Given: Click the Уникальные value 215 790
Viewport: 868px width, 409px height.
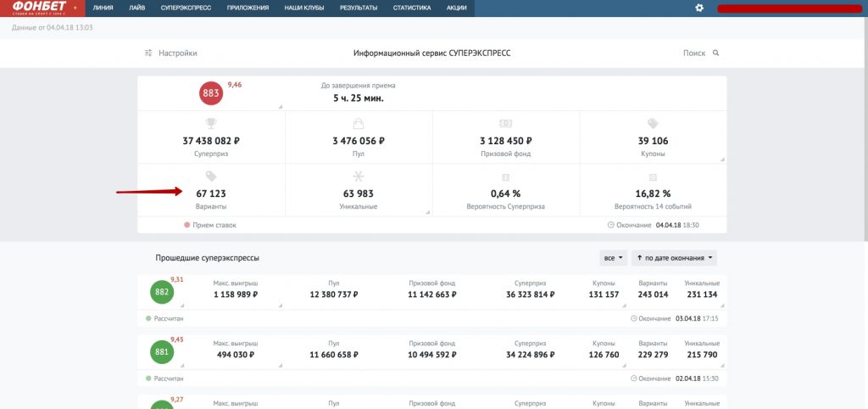Looking at the screenshot, I should coord(702,355).
